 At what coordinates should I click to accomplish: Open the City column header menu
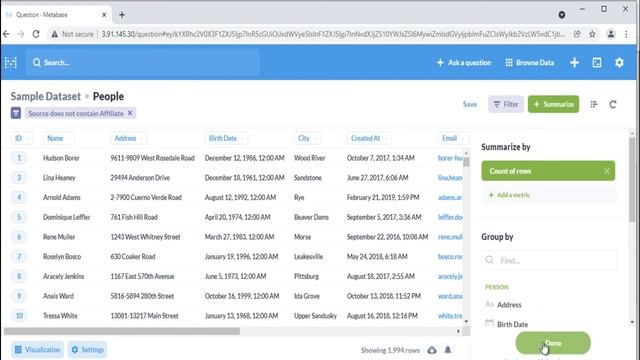point(307,138)
